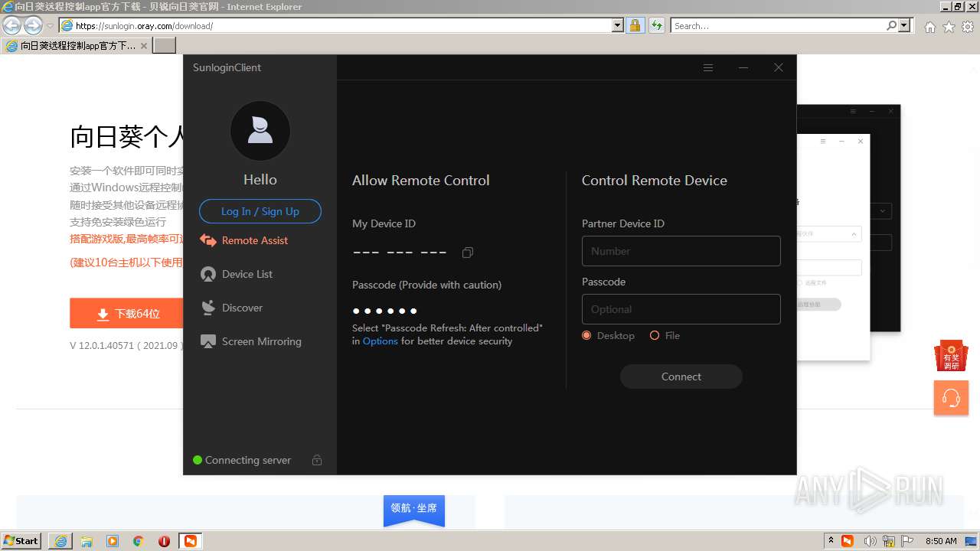
Task: Open file explorer from taskbar
Action: (x=87, y=541)
